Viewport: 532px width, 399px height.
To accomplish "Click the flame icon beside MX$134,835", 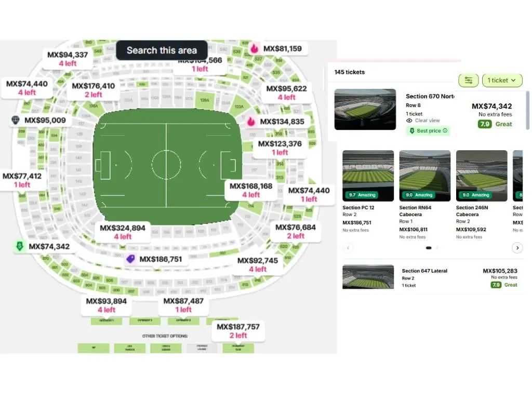I will click(251, 122).
